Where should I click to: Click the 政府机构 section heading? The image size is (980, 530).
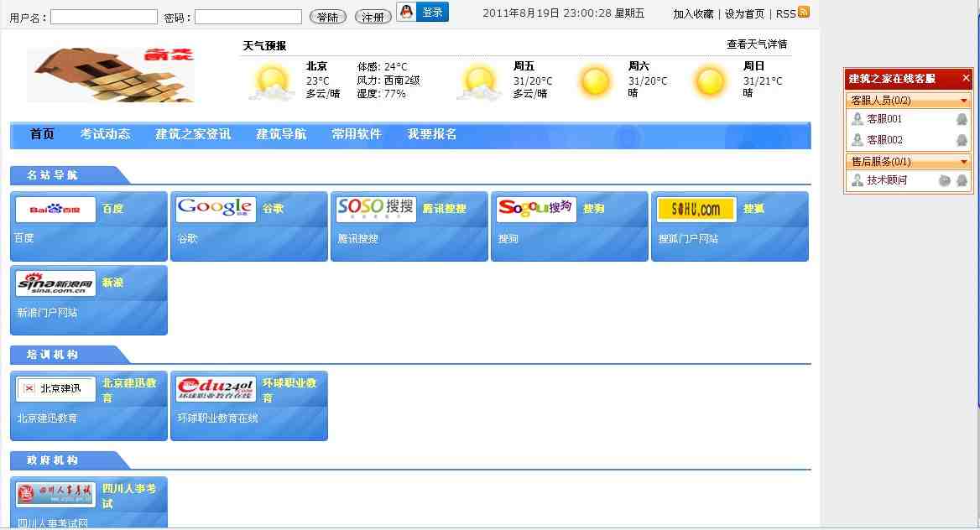tap(52, 460)
